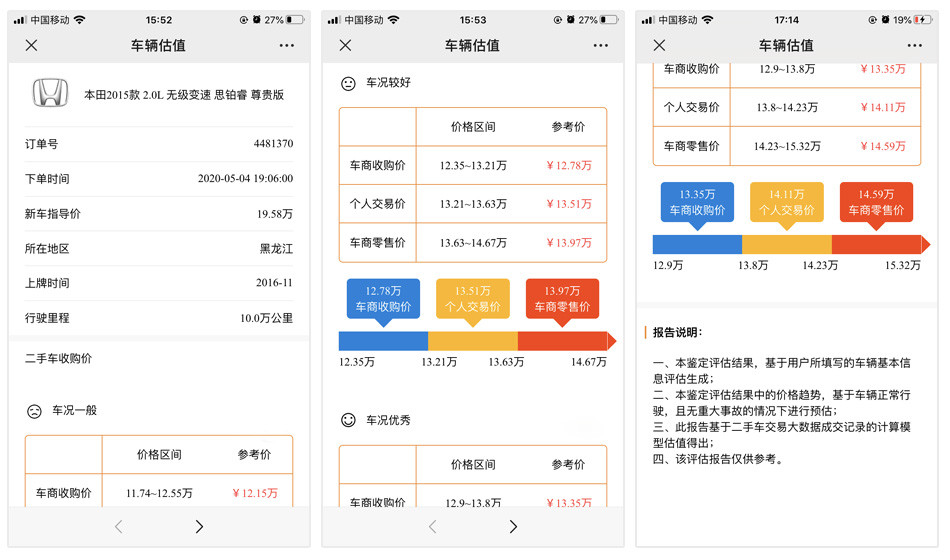Close the 车辆估值 page in the 15:52 screen
The height and width of the screenshot is (560, 950).
coord(31,45)
